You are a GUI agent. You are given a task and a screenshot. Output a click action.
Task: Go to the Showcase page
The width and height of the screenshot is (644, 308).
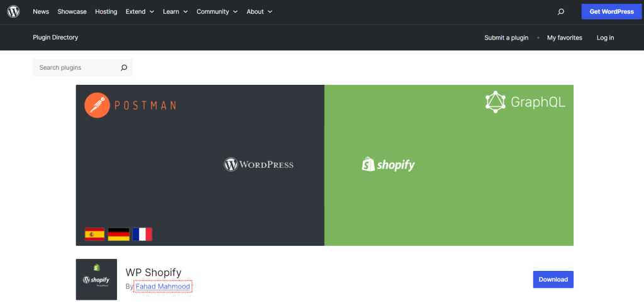tap(72, 12)
